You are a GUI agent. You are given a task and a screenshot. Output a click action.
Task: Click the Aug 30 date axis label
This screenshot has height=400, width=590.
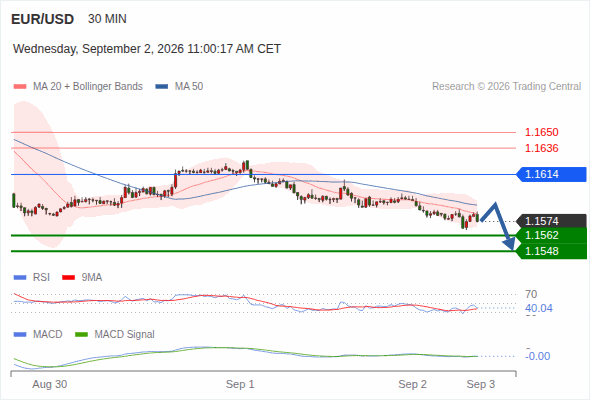[50, 384]
